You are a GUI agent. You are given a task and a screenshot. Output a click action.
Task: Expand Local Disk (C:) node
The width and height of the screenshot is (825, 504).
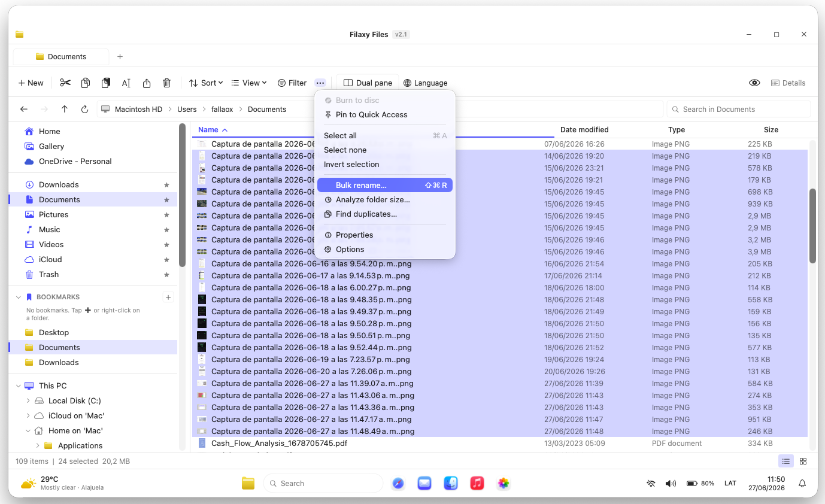(28, 401)
